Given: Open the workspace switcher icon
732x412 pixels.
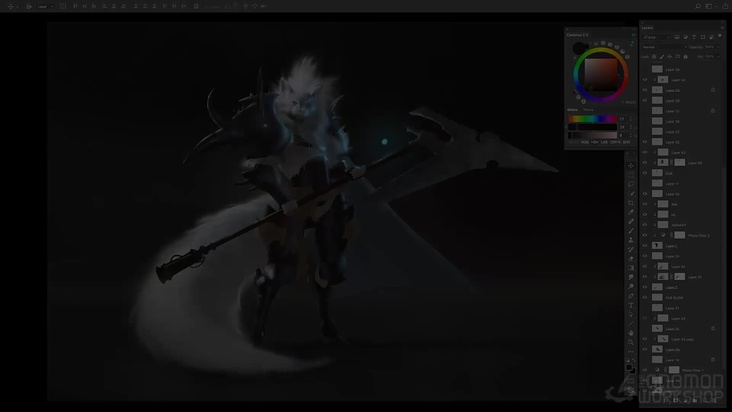Looking at the screenshot, I should pos(710,6).
